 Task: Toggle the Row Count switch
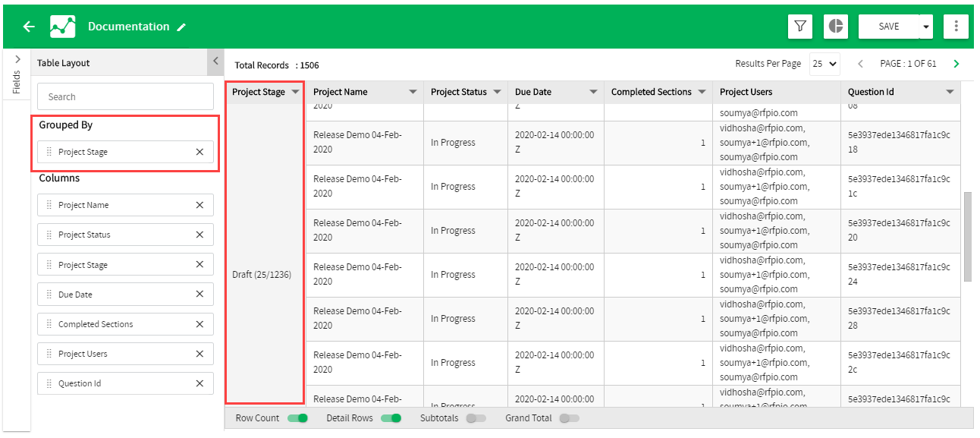(x=298, y=418)
